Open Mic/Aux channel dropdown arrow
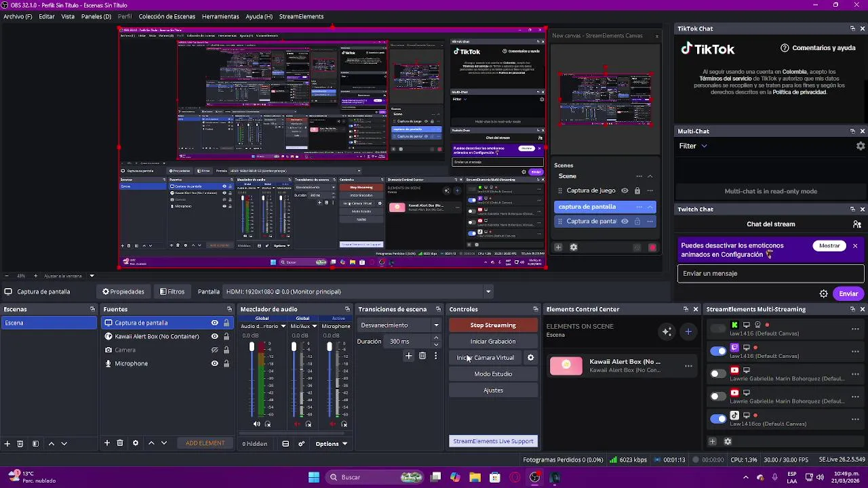 [x=314, y=327]
